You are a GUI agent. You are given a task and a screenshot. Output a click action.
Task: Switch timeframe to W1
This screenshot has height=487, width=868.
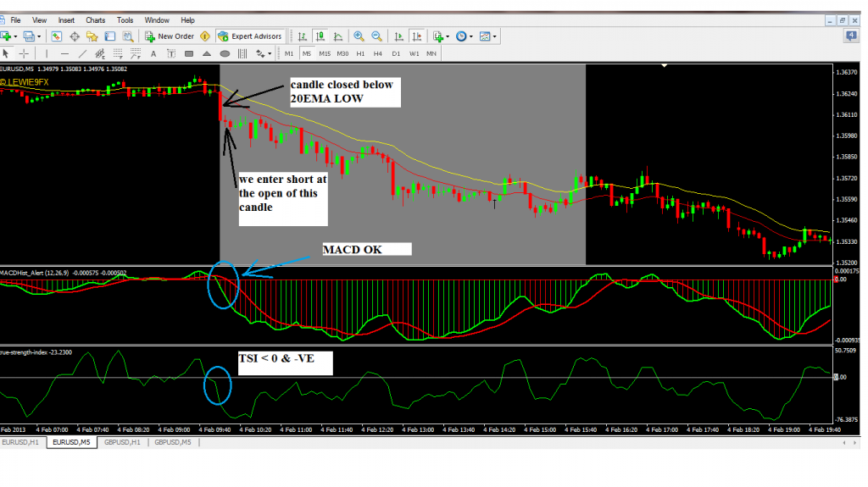[414, 53]
